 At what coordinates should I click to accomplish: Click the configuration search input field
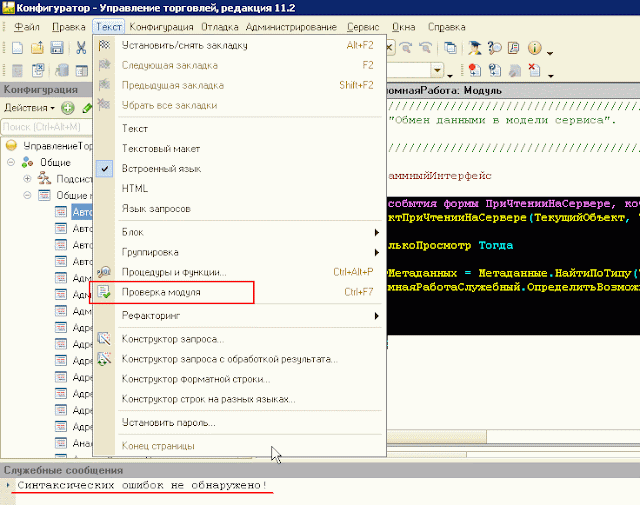coord(47,127)
